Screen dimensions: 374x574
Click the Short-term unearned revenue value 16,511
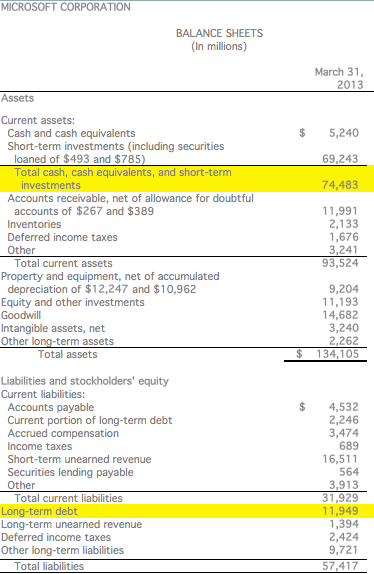[x=340, y=459]
